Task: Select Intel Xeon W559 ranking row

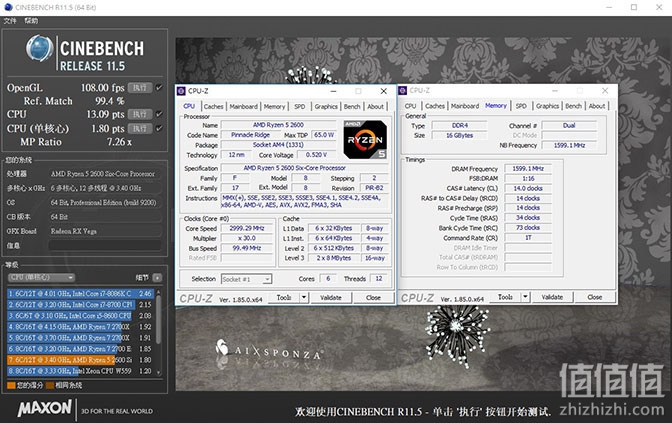Action: pyautogui.click(x=80, y=371)
